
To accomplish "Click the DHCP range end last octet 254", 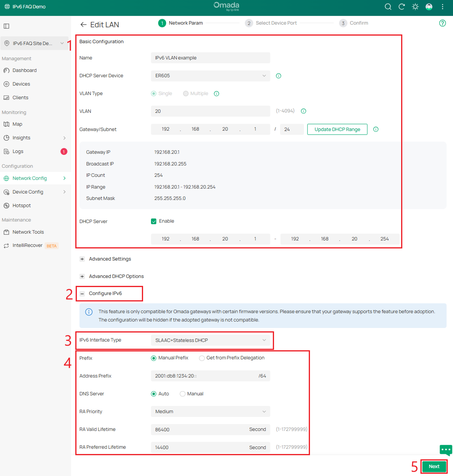I will click(384, 239).
